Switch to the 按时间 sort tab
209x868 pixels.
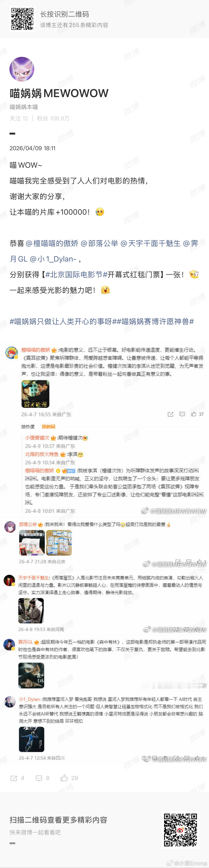(x=48, y=427)
